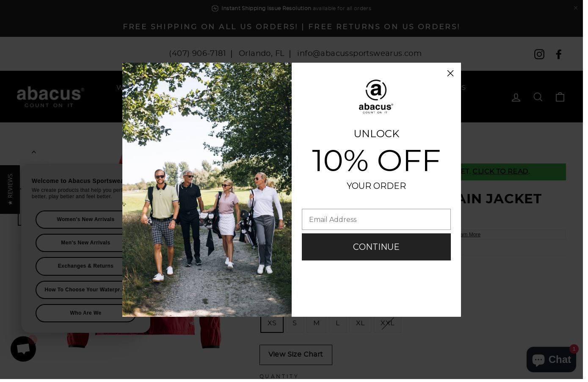Viewport: 588px width, 382px height.
Task: Close the 10% off popup
Action: 450,73
